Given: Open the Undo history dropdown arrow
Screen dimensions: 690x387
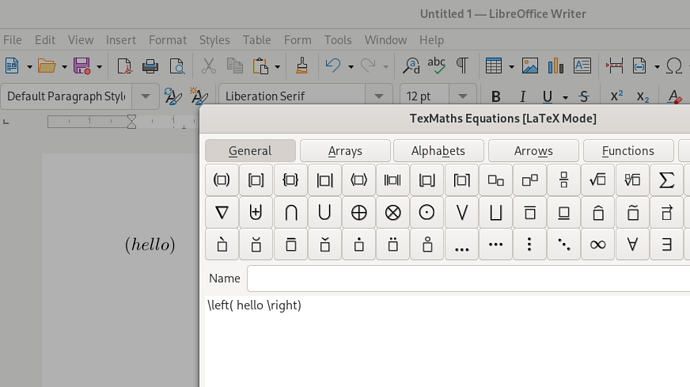Looking at the screenshot, I should click(351, 67).
